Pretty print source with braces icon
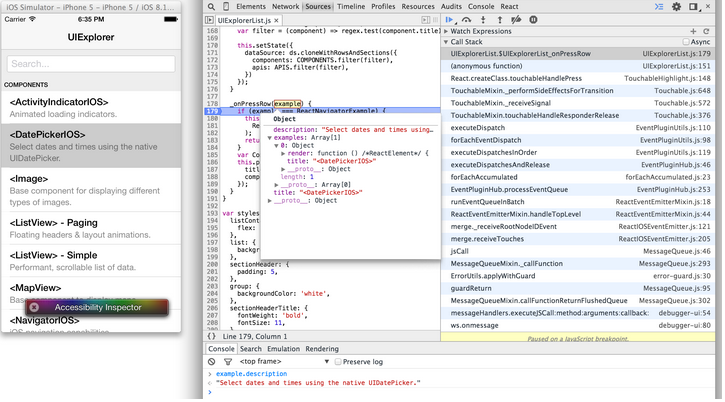The width and height of the screenshot is (725, 402). 213,338
